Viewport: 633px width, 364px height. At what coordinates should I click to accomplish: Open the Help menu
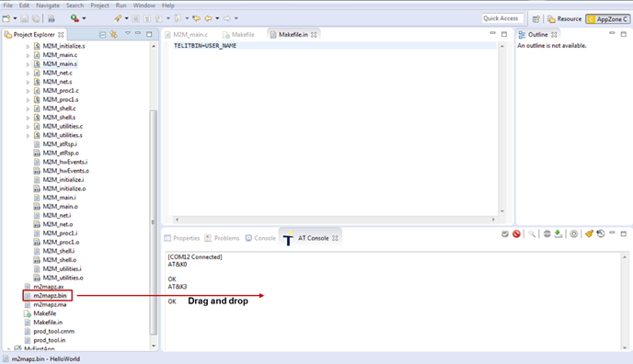[x=168, y=6]
